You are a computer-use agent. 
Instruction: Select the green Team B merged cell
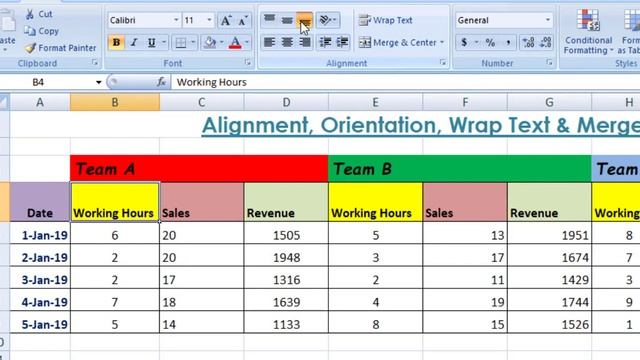pos(460,169)
